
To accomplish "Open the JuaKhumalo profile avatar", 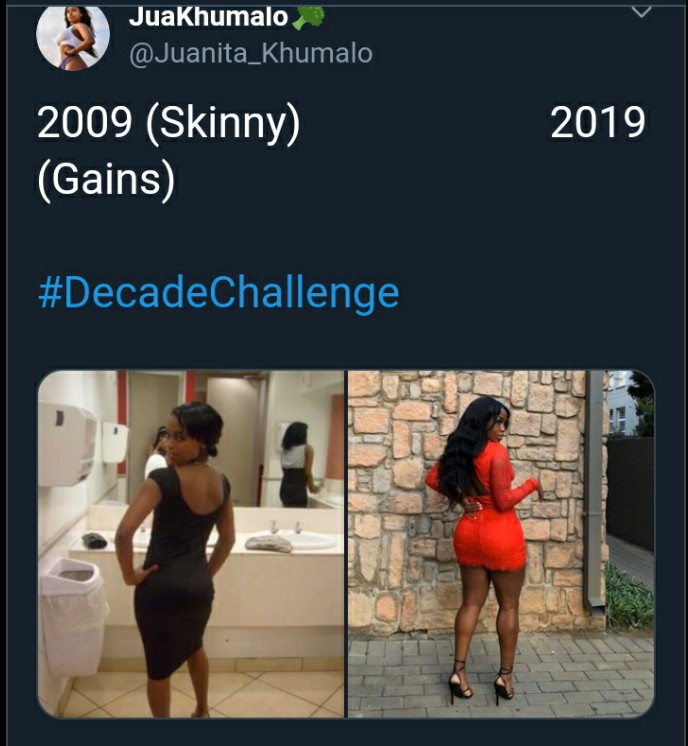I will (73, 36).
